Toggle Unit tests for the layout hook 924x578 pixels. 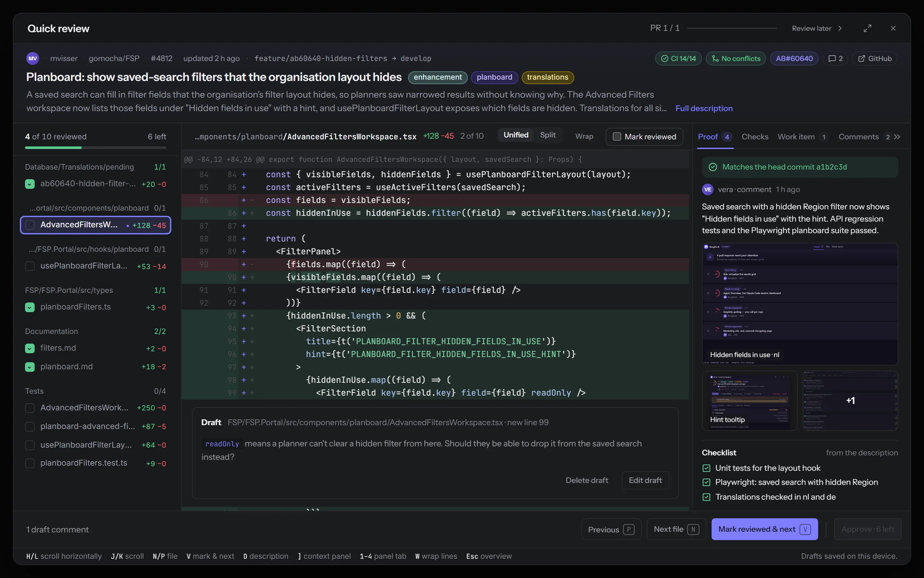coord(706,468)
